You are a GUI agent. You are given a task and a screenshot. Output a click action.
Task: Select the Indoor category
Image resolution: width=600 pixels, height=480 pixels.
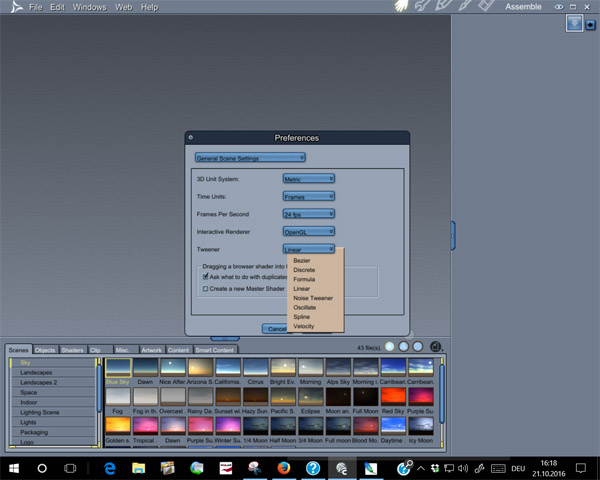54,402
